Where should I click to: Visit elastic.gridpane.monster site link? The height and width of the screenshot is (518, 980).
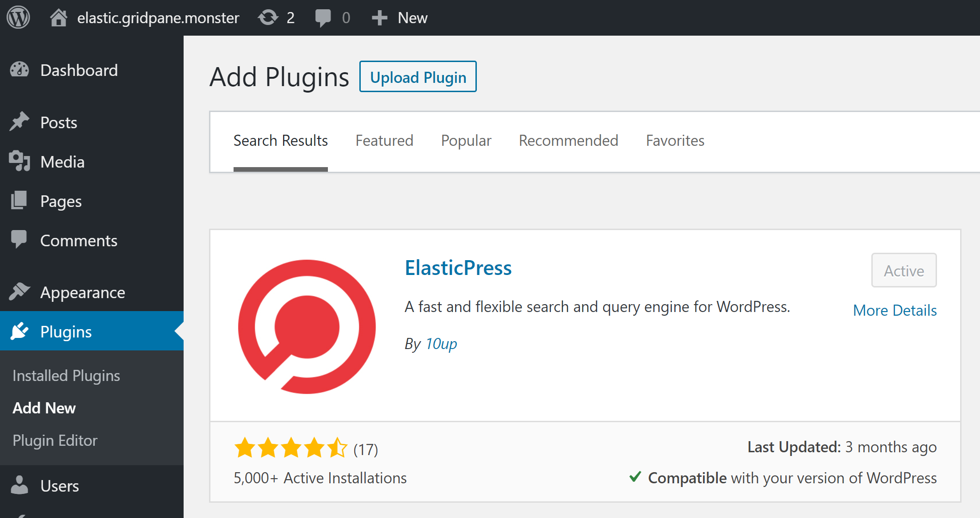click(158, 18)
